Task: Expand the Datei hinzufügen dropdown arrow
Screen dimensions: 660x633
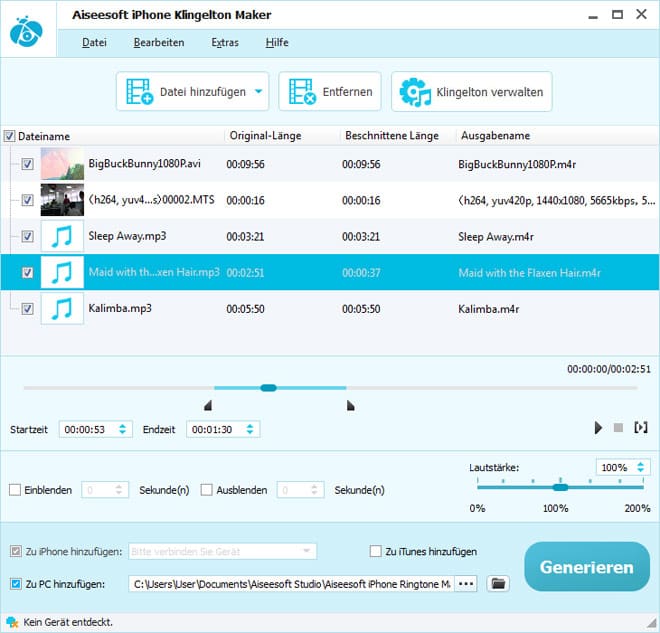Action: pos(259,92)
